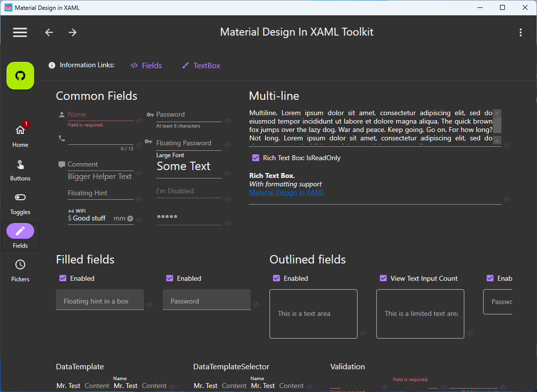The height and width of the screenshot is (392, 537).
Task: Toggle Rich Text Box IsReadOnly checkbox
Action: coord(256,158)
